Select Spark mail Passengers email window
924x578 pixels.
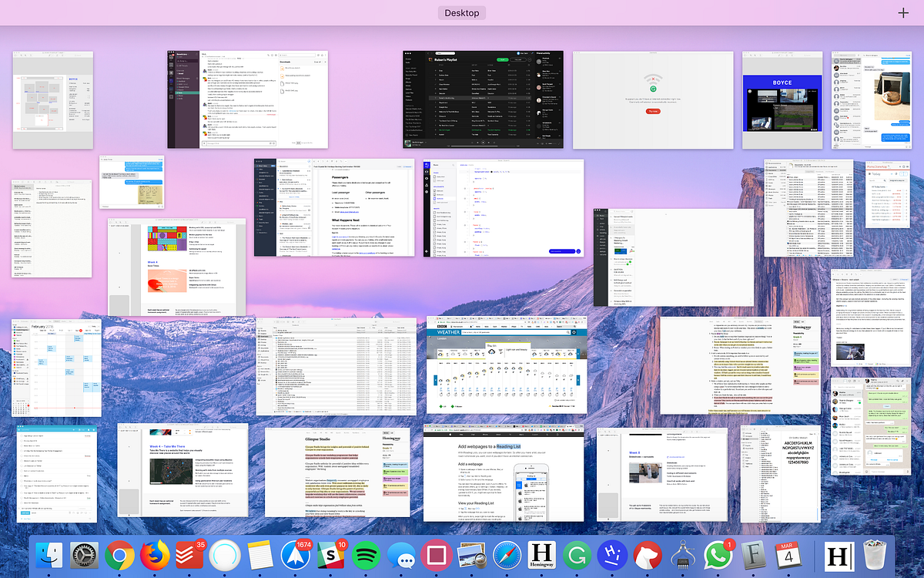click(334, 208)
